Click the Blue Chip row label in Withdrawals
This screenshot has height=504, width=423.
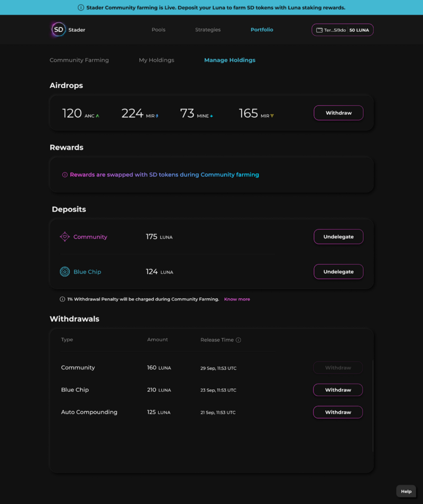[x=75, y=390]
